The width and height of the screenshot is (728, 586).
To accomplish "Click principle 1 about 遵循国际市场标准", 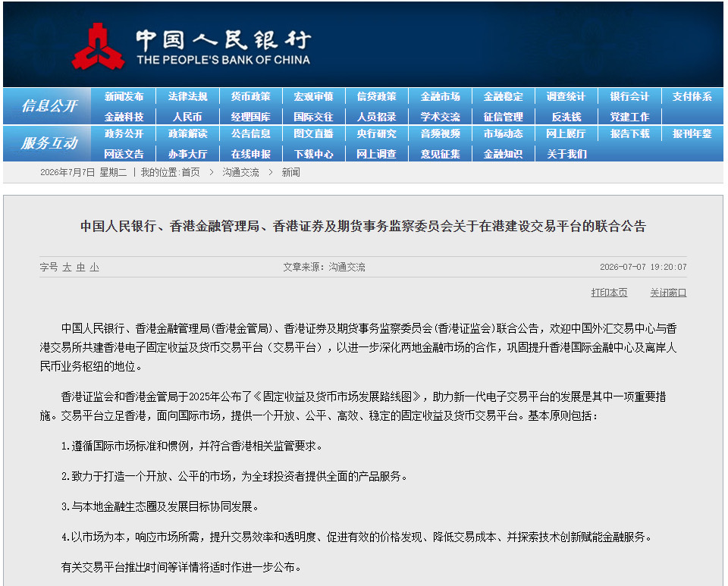I will [192, 446].
